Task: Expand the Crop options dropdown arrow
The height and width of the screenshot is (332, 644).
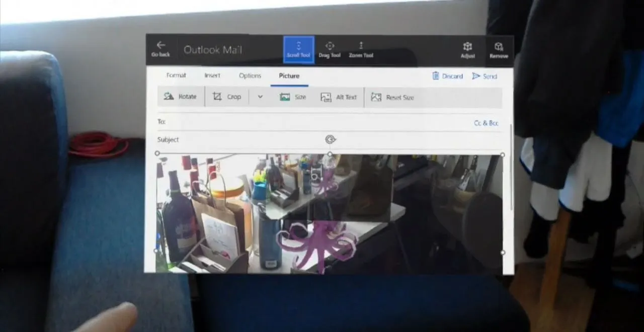Action: point(260,97)
